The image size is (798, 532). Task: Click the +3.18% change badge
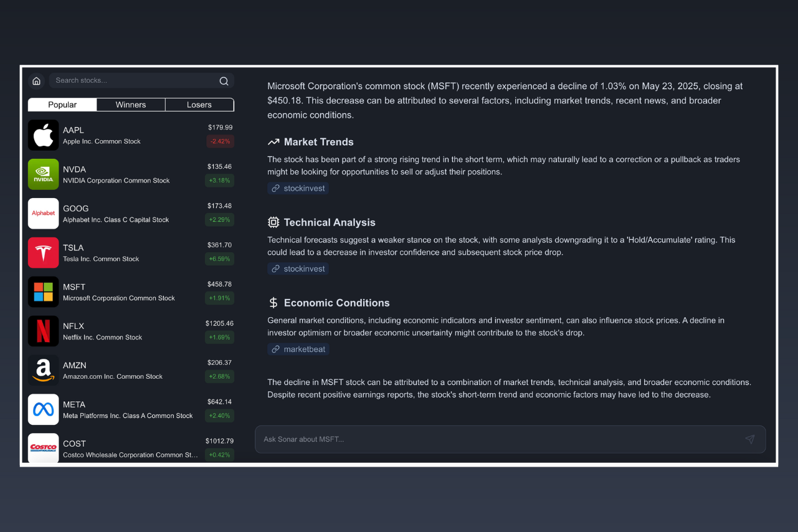[220, 181]
